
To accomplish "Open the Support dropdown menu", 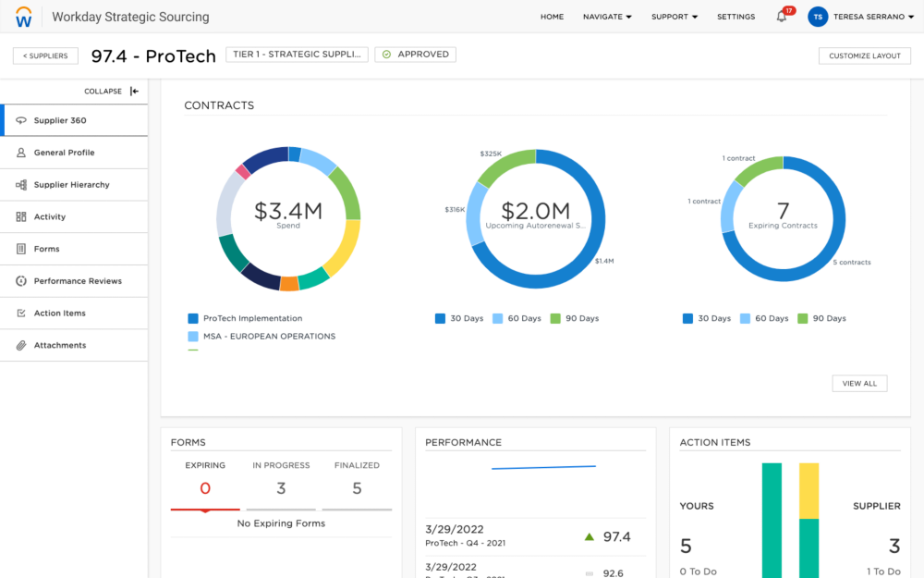I will 675,17.
